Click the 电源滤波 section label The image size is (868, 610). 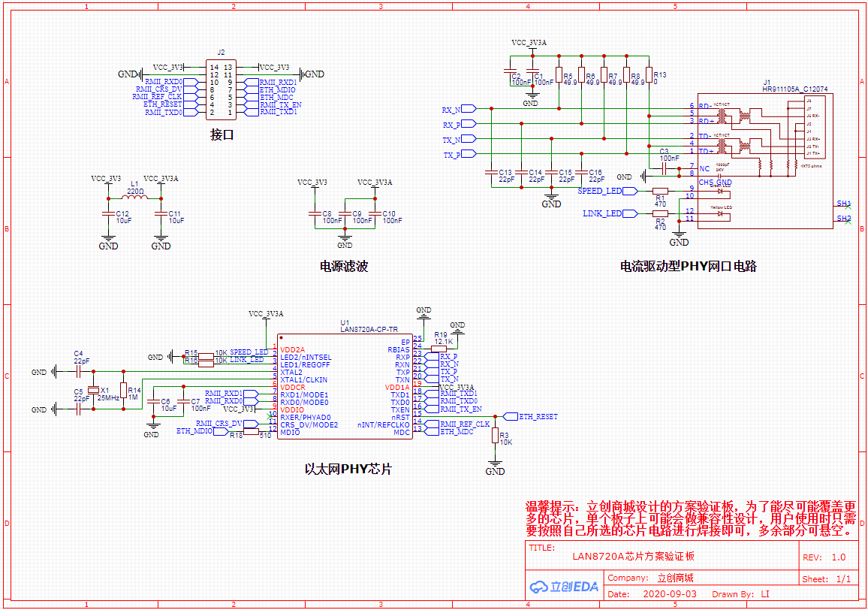(344, 267)
